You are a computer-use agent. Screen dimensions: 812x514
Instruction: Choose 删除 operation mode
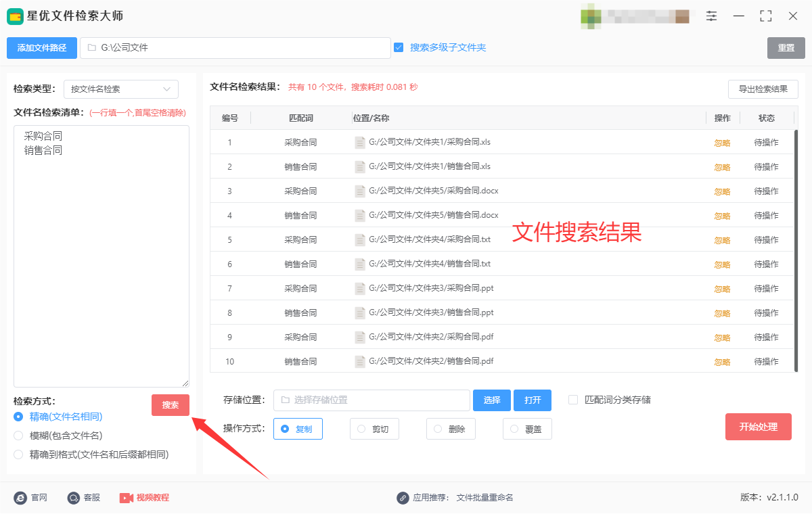(x=451, y=429)
